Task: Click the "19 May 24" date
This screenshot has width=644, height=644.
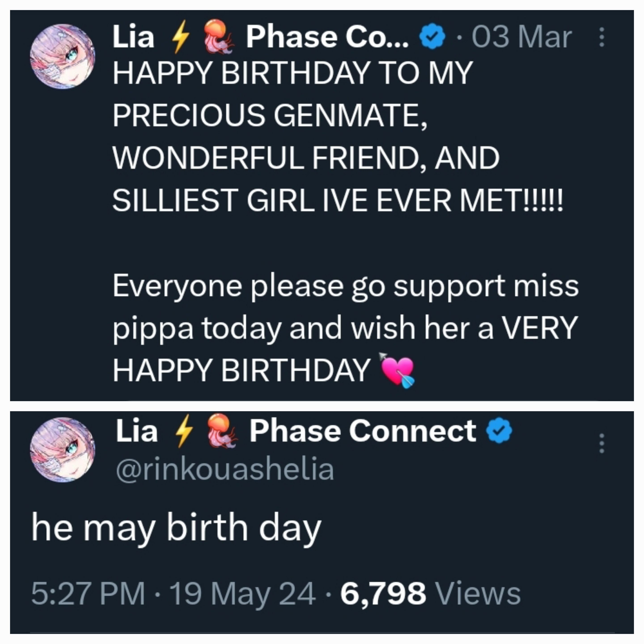Action: pyautogui.click(x=242, y=593)
